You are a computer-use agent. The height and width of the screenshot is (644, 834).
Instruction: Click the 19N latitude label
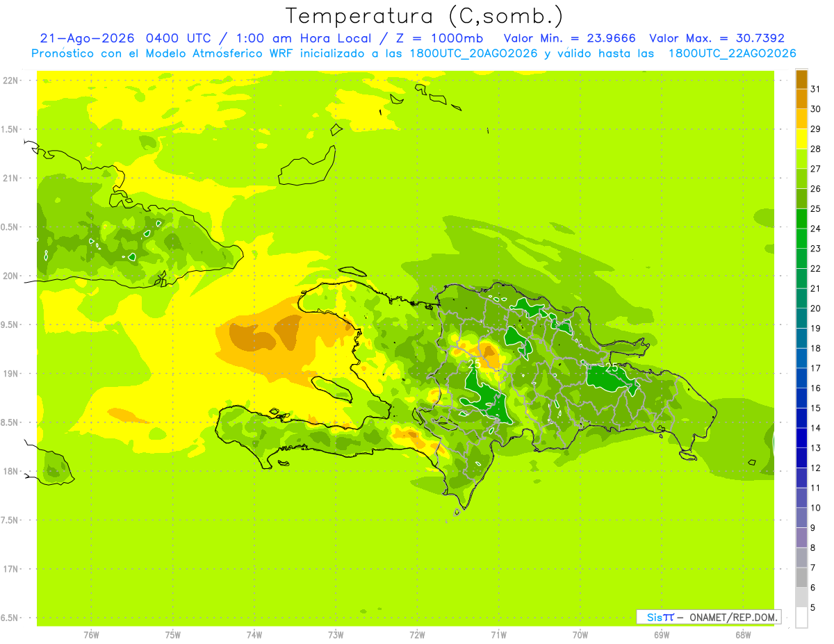pyautogui.click(x=12, y=374)
